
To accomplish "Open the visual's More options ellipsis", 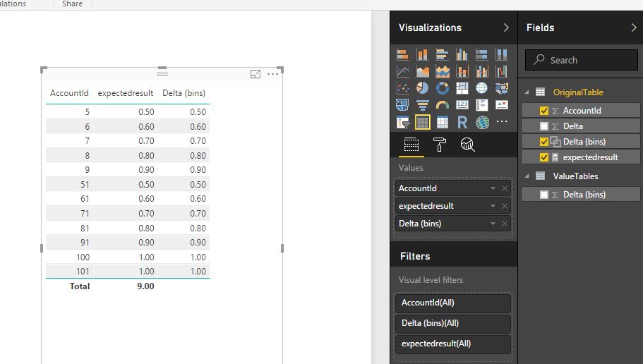I will (x=272, y=74).
